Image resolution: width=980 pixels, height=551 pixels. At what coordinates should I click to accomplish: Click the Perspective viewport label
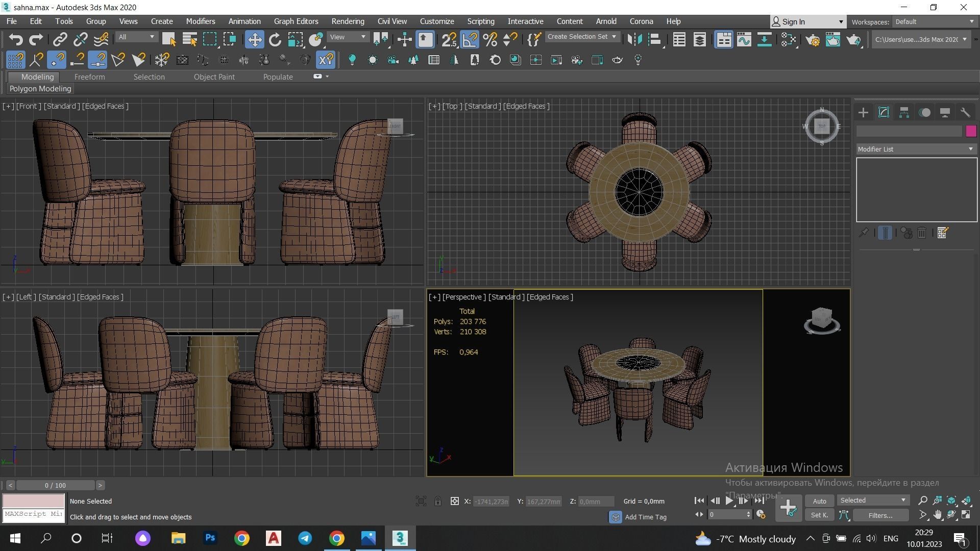464,297
